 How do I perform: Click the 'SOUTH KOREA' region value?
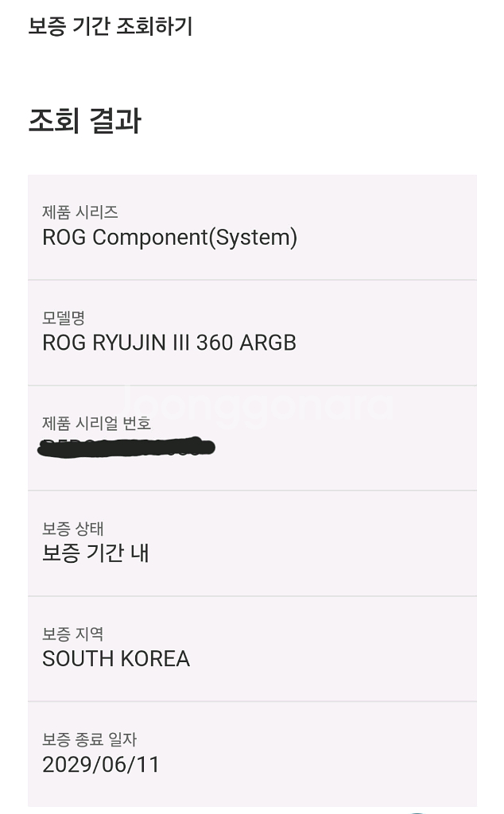(116, 659)
